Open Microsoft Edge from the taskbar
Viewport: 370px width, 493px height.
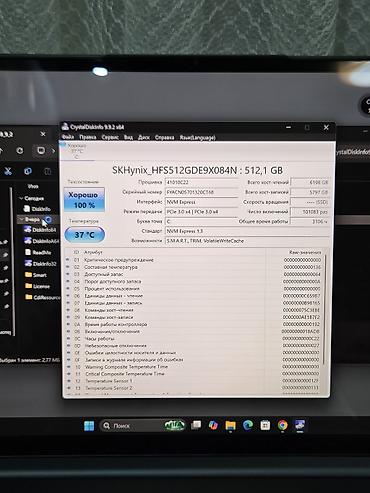point(248,425)
